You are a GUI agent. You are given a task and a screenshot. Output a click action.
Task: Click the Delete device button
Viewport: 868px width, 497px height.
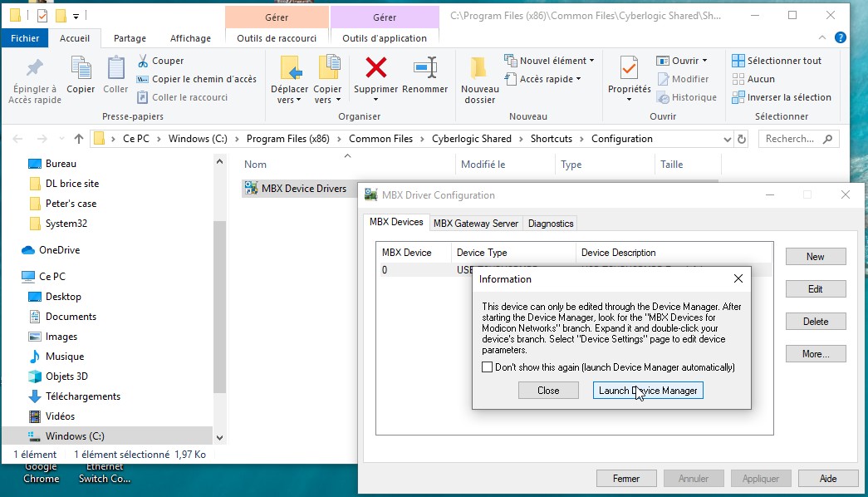[x=816, y=322]
